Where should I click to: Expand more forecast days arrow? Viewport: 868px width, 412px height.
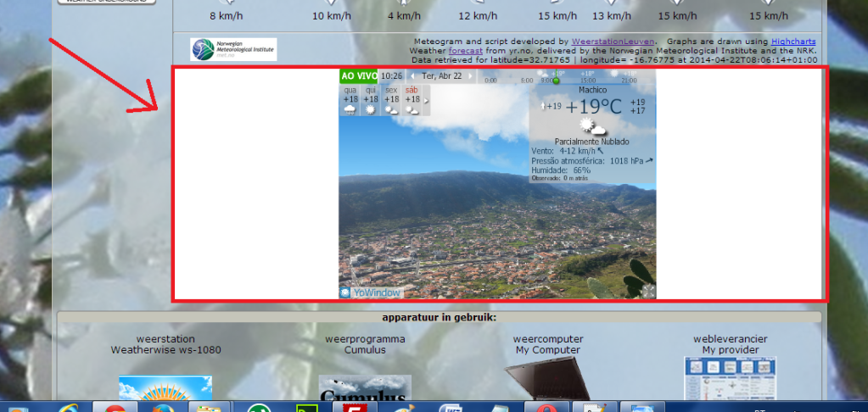(426, 101)
